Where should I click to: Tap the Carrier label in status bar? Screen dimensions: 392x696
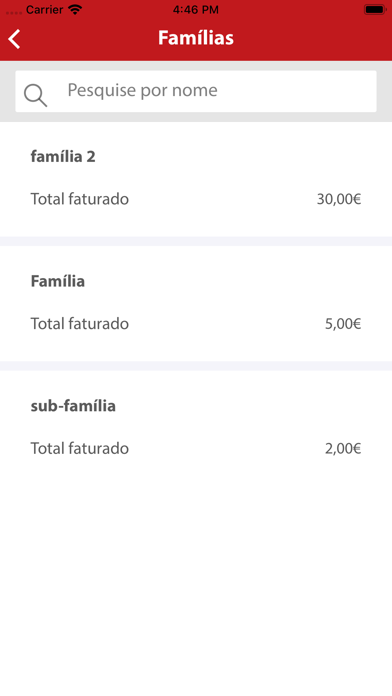click(44, 9)
